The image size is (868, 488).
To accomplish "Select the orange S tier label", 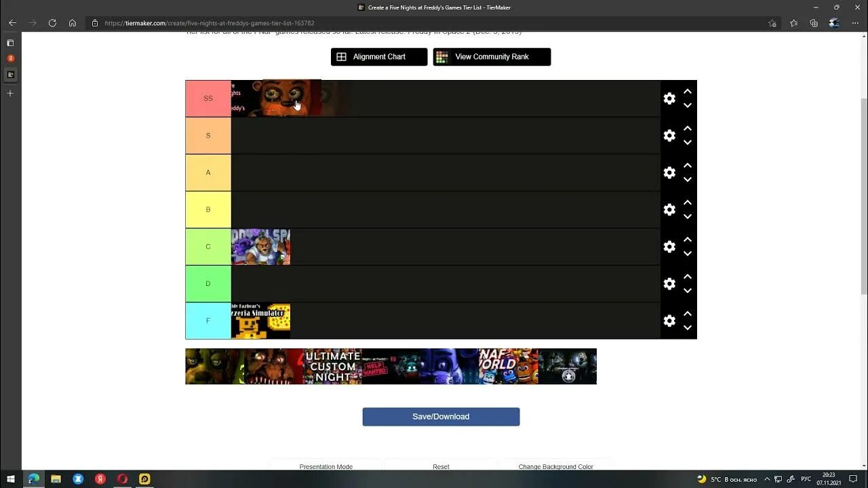I will (208, 136).
